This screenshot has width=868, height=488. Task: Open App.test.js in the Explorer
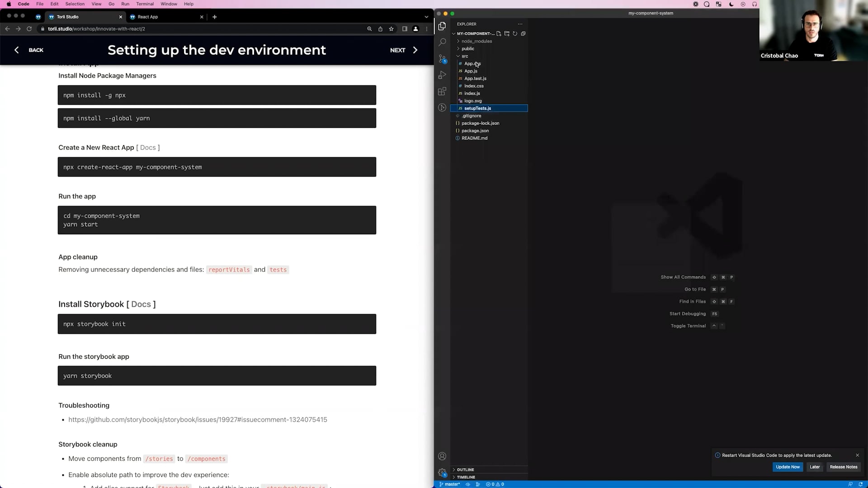click(489, 79)
